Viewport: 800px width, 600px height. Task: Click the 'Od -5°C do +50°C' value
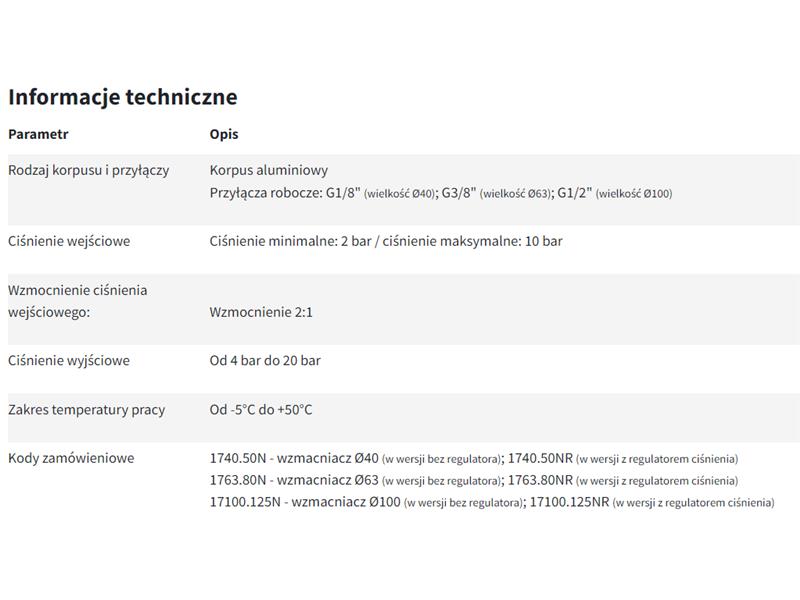[x=261, y=409]
